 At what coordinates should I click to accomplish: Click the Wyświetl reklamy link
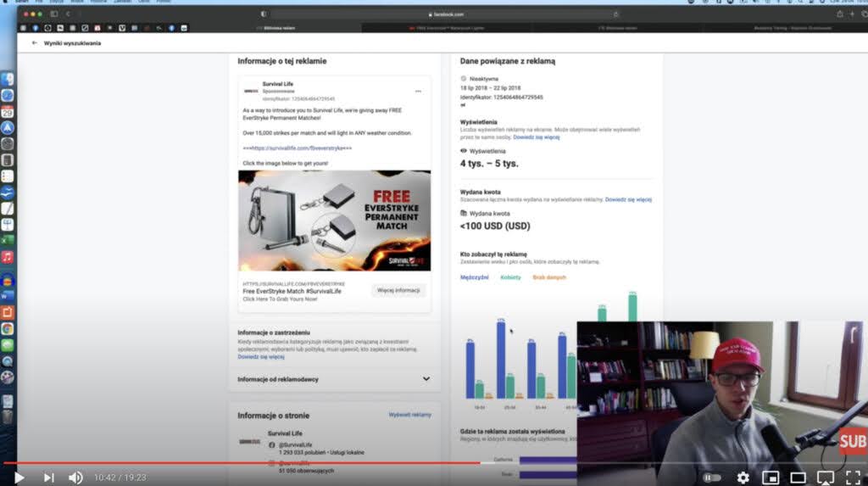point(409,415)
